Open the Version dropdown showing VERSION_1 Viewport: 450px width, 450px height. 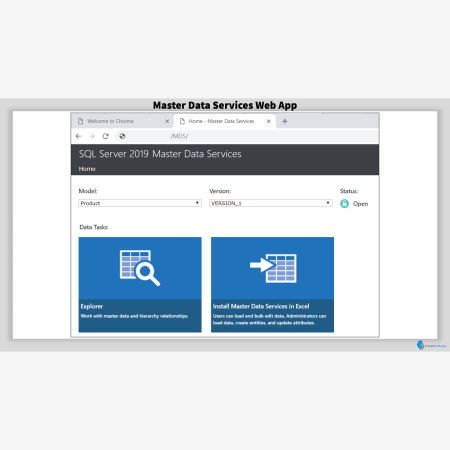[x=271, y=203]
